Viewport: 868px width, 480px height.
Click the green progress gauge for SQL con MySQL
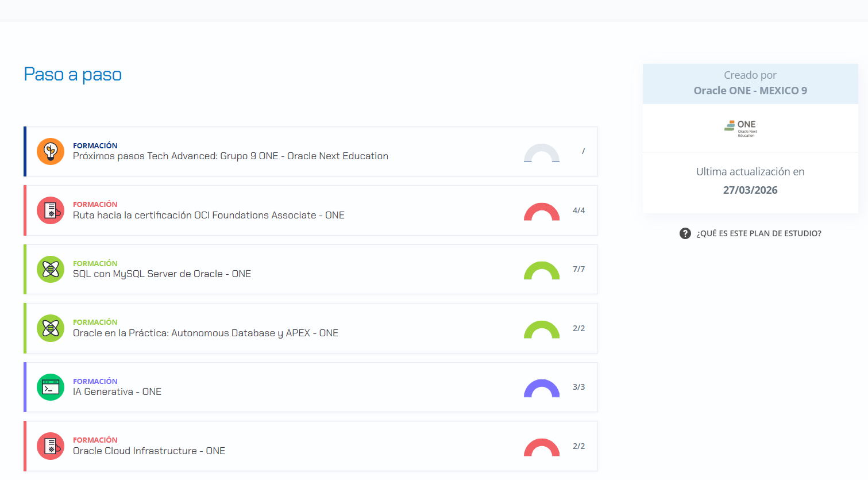542,271
